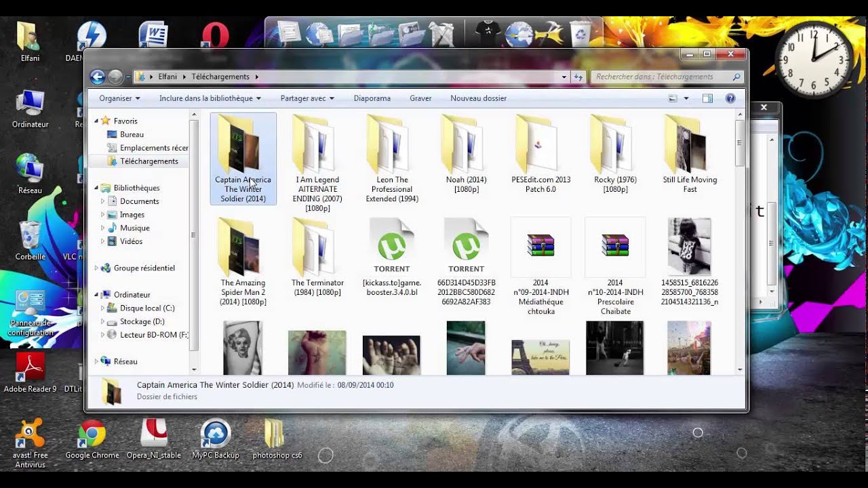Launch the Google Chrome desktop shortcut
This screenshot has height=488, width=868.
coord(92,439)
